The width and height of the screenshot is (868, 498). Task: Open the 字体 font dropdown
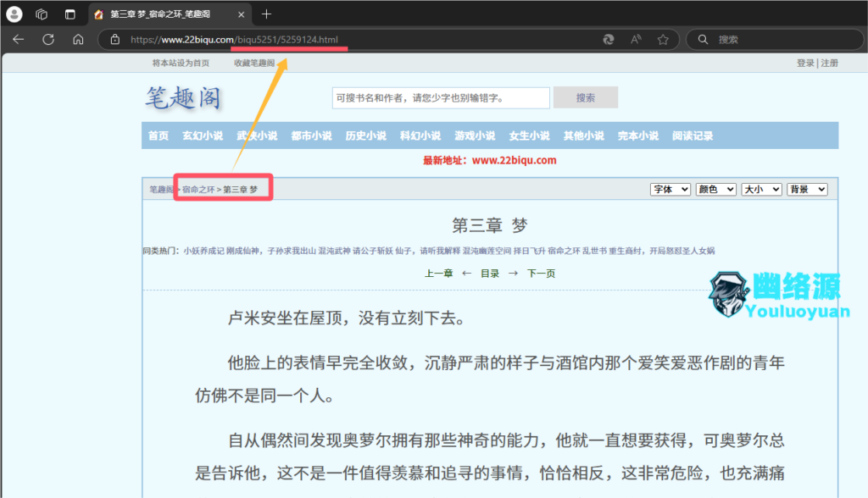point(670,189)
